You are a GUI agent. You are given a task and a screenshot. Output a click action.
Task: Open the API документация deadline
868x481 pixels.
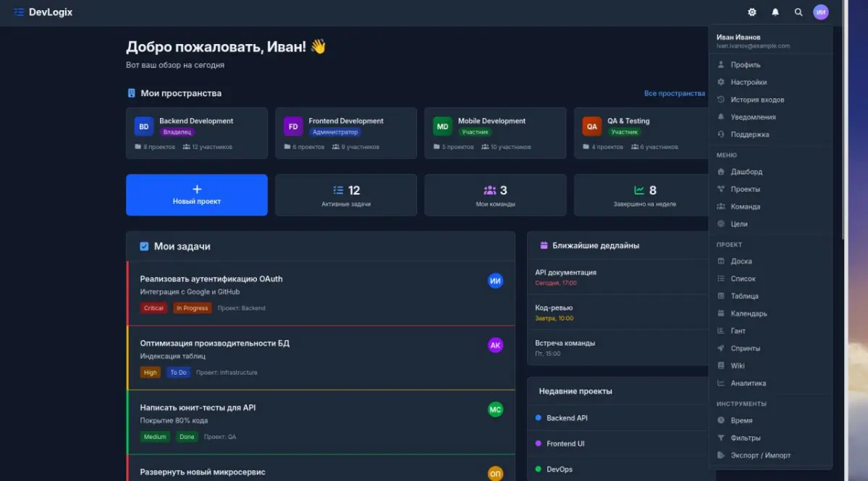tap(618, 278)
